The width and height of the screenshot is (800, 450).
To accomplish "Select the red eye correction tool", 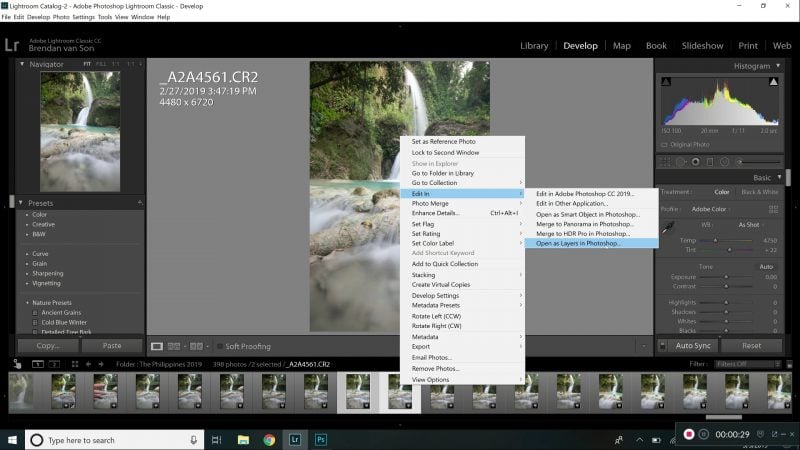I will pos(695,162).
